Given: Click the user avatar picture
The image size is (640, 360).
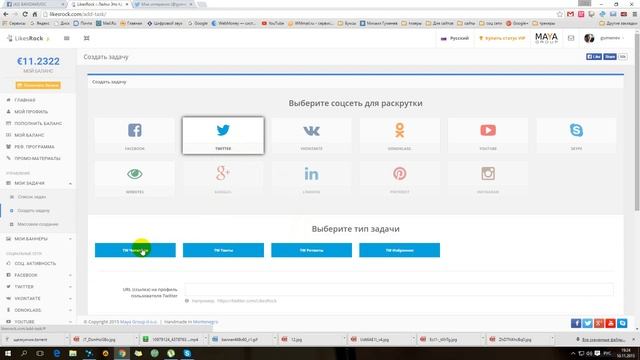Looking at the screenshot, I should click(589, 38).
